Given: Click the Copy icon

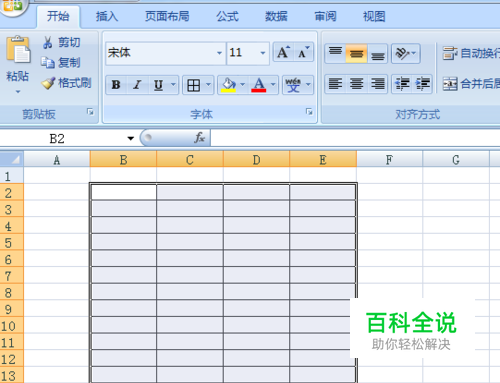Looking at the screenshot, I should click(x=48, y=63).
